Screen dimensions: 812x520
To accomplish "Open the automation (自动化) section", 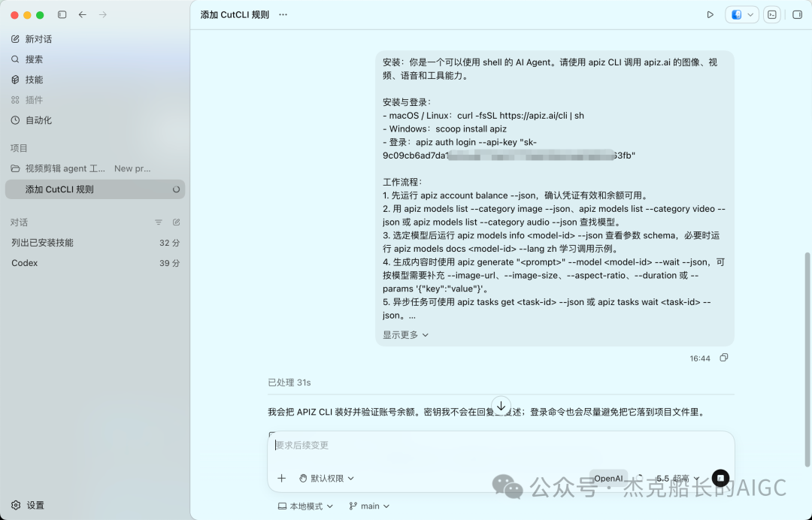I will pos(31,120).
